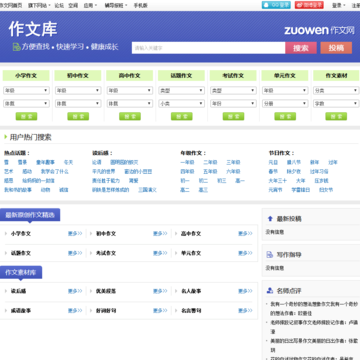Click 更多 link beside 名言警句
Image resolution: width=360 pixels, height=360 pixels.
point(245,311)
